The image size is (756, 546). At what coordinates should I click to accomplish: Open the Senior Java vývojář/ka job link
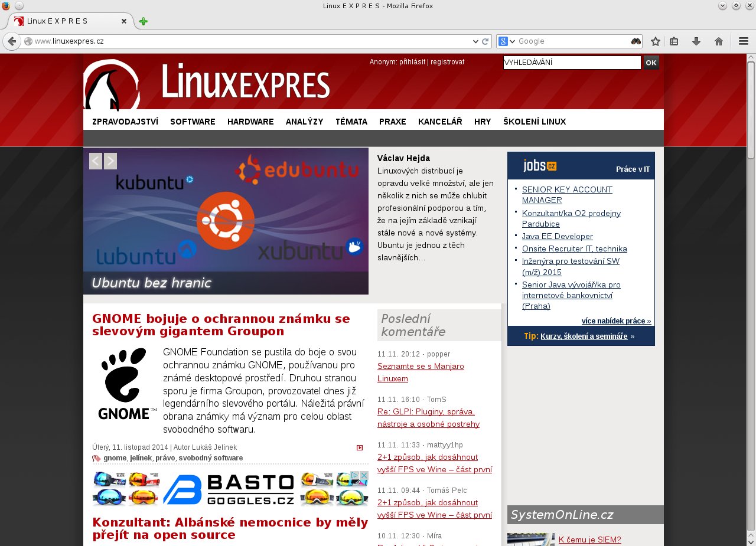pos(571,295)
